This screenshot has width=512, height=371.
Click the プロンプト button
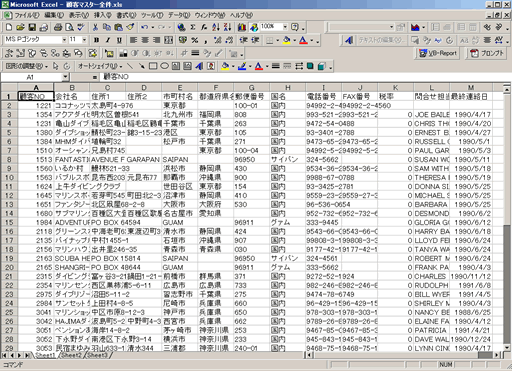486,53
